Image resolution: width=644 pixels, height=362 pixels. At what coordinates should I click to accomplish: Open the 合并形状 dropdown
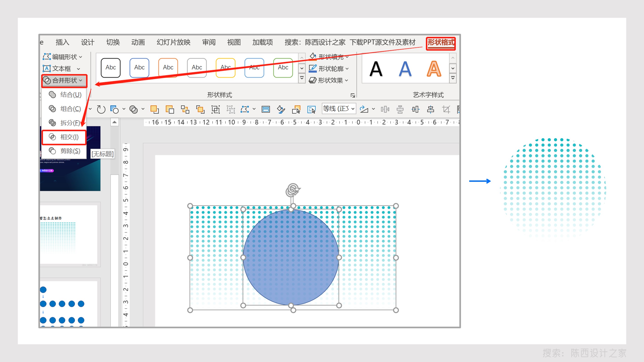pyautogui.click(x=64, y=81)
